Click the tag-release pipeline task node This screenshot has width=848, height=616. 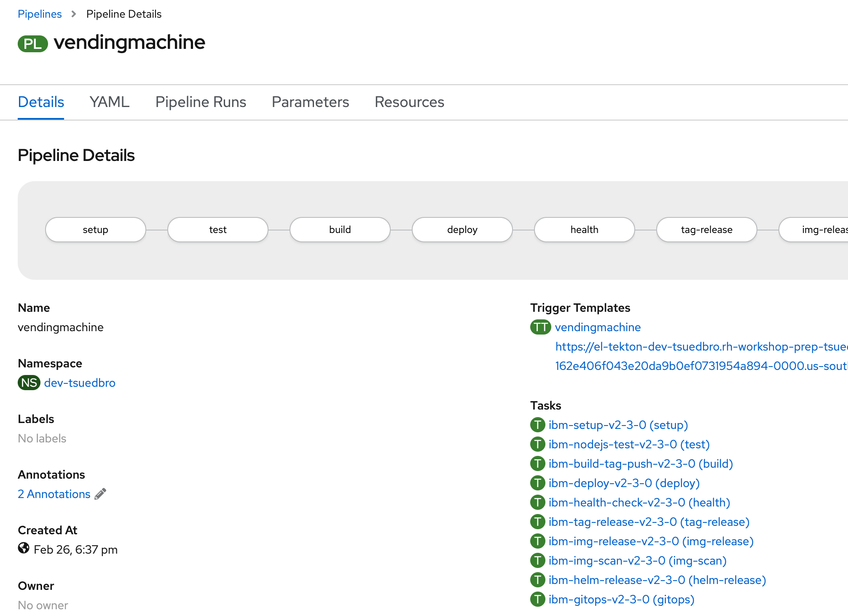[706, 230]
